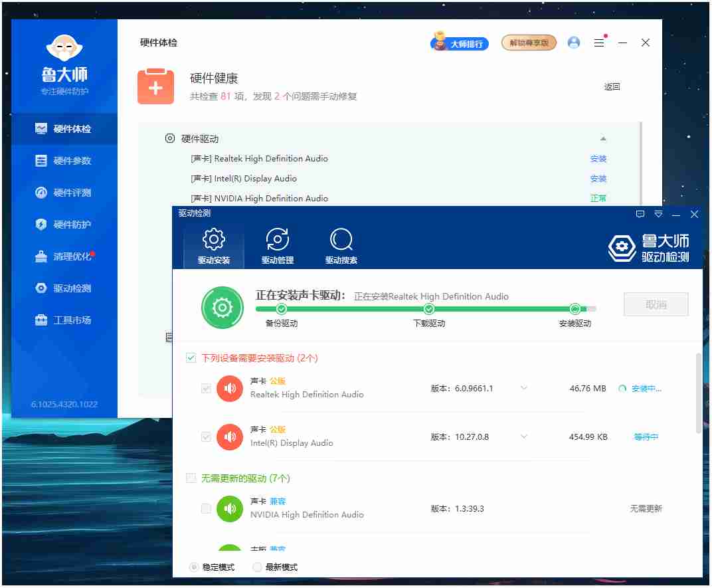
Task: Click the driver installation progress bar
Action: pyautogui.click(x=427, y=308)
